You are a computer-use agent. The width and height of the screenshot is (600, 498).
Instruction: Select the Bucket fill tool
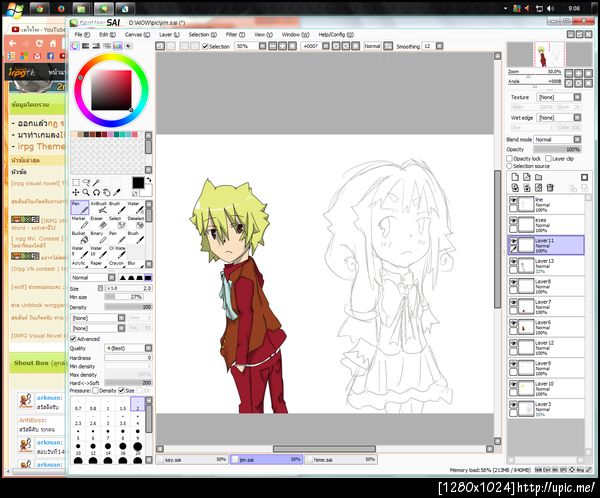click(x=80, y=237)
